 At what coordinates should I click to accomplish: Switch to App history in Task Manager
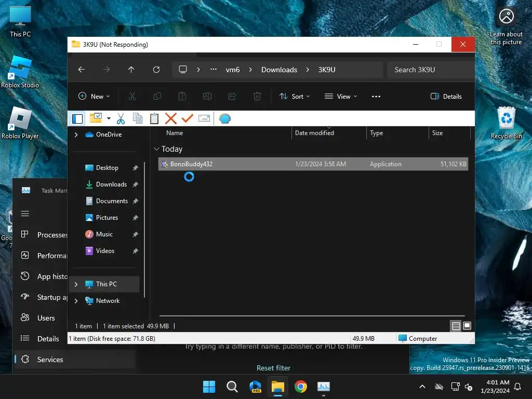(44, 276)
